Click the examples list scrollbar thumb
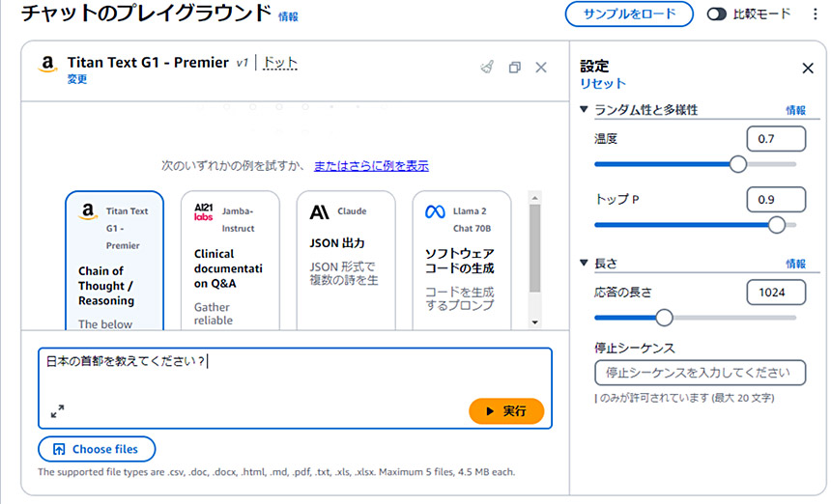The image size is (831, 504). point(534,248)
